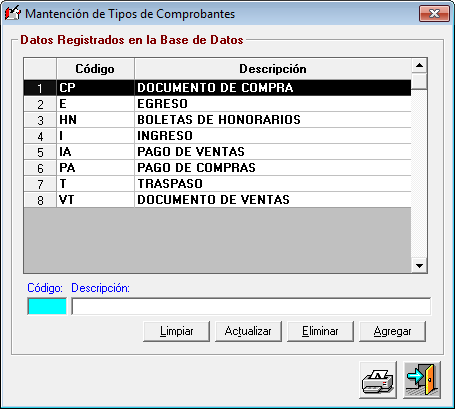455x409 pixels.
Task: Select the PA code cell
Action: [95, 168]
